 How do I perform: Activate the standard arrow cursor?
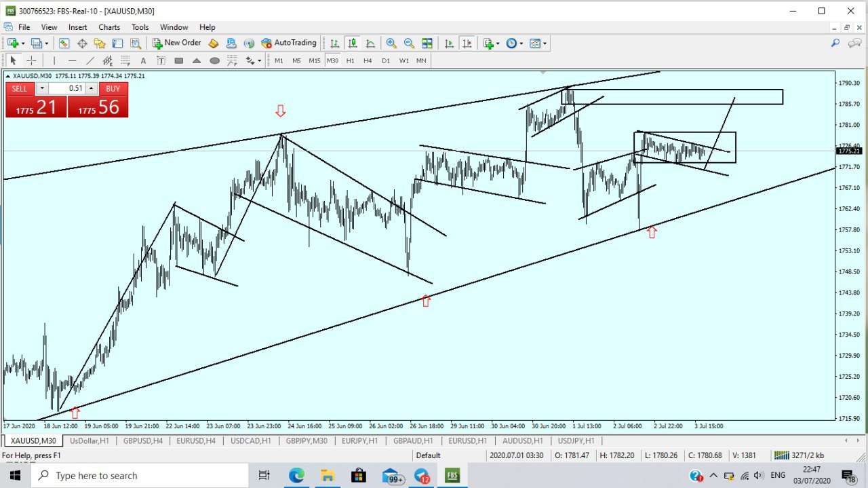(x=13, y=61)
